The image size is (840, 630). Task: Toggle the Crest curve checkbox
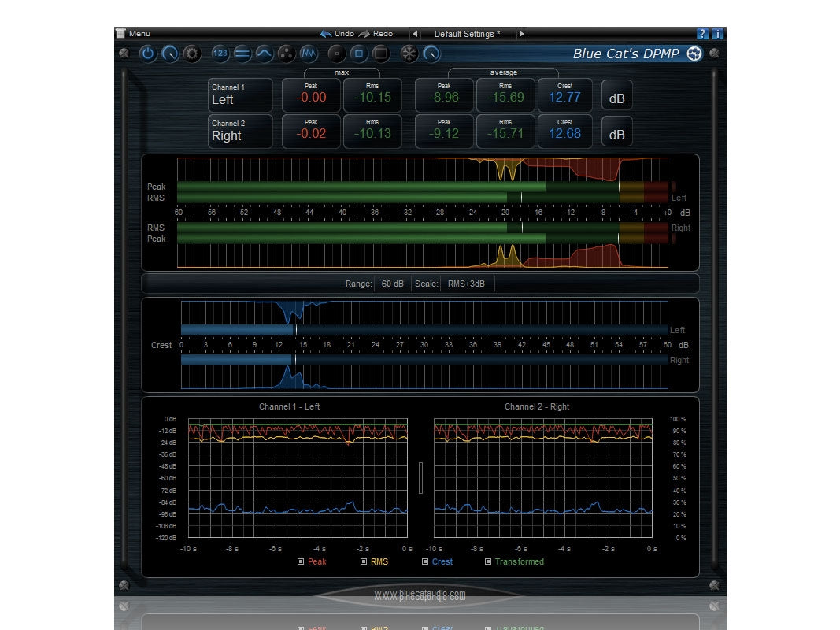[425, 561]
